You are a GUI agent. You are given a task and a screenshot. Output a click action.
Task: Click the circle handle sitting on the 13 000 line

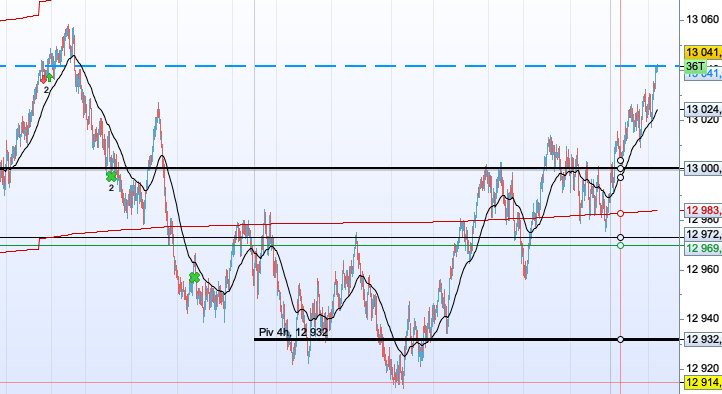tap(620, 168)
